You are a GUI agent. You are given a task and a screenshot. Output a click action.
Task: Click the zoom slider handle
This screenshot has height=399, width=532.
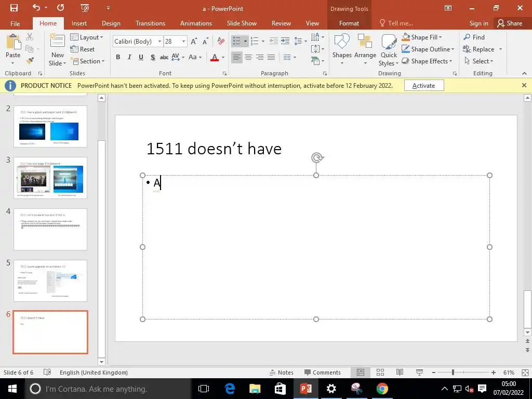click(x=453, y=372)
